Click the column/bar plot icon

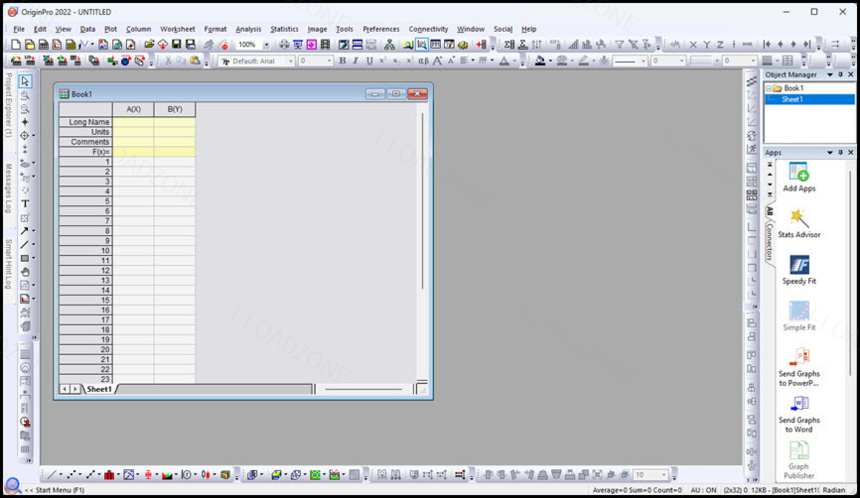pyautogui.click(x=109, y=474)
